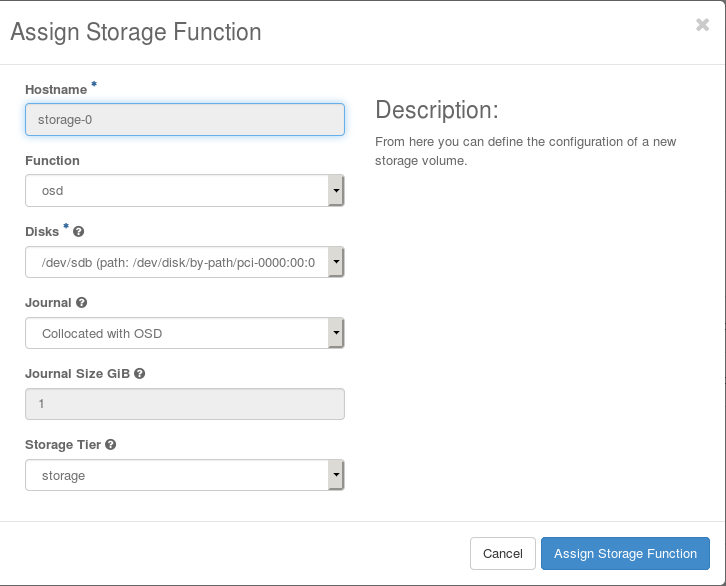
Task: Click the Disks label text
Action: [42, 232]
